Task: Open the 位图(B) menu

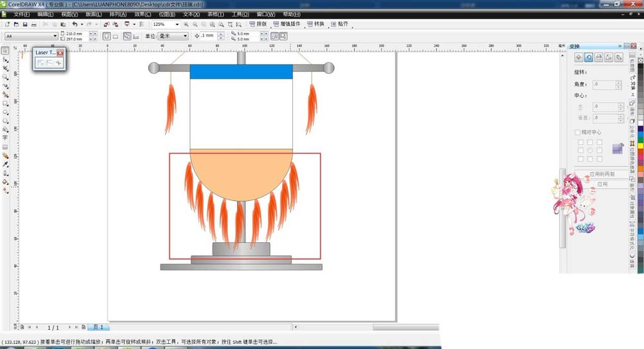Action: [167, 14]
